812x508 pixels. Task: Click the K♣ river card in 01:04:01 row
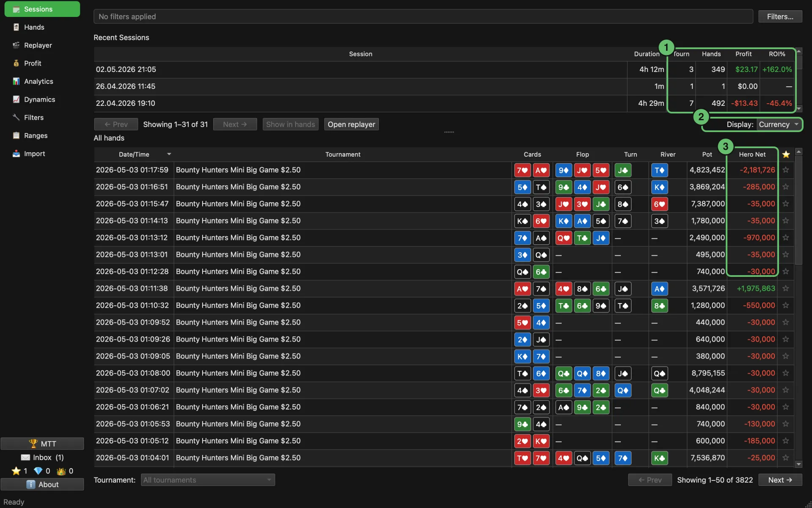659,458
